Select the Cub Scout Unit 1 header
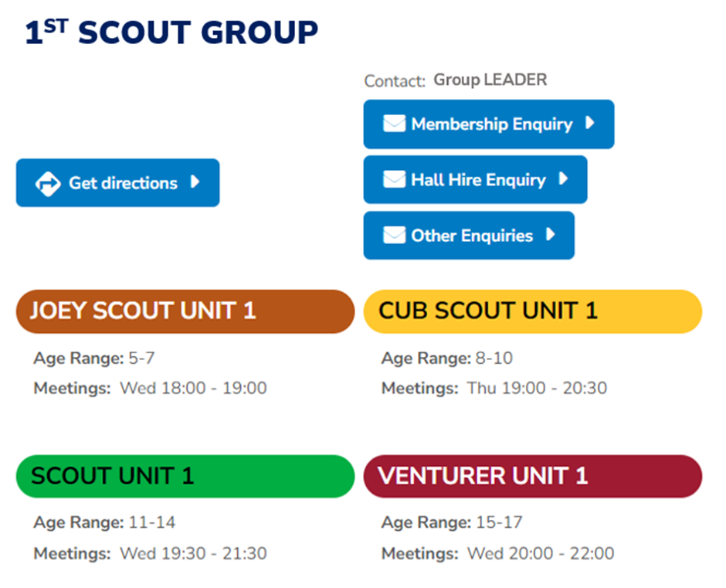The width and height of the screenshot is (726, 588). click(x=532, y=311)
